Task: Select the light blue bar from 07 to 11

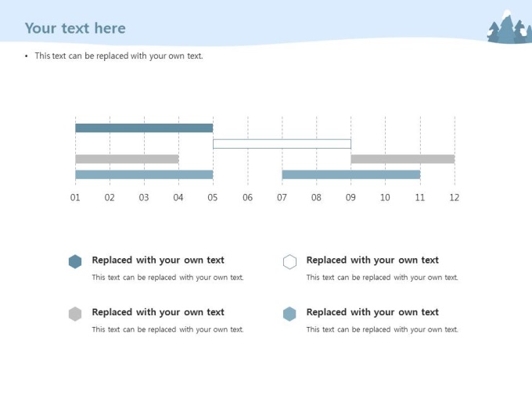Action: point(351,174)
